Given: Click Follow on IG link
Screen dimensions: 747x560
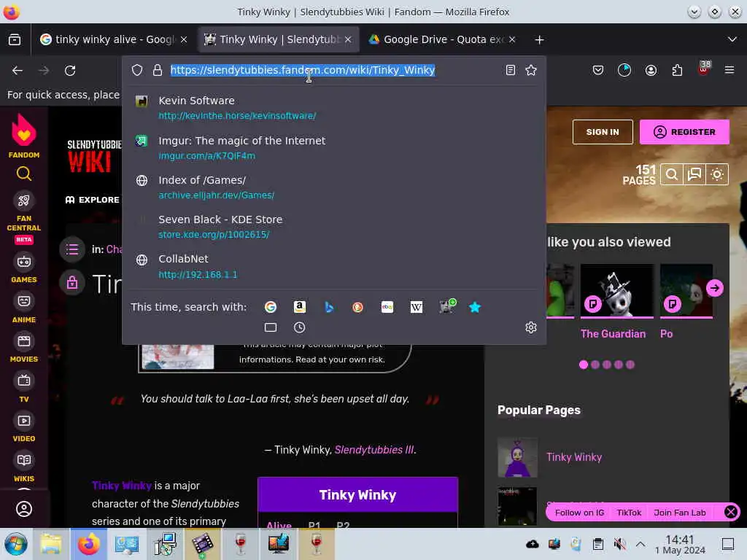Looking at the screenshot, I should 579,513.
